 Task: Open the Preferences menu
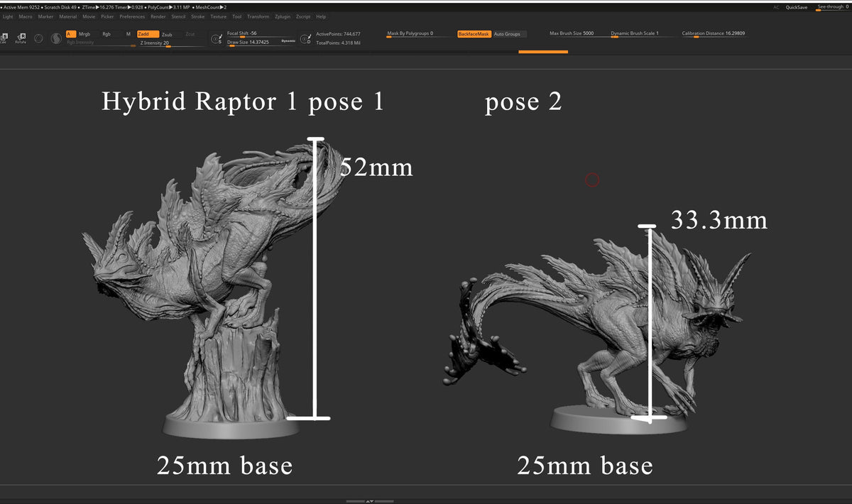pyautogui.click(x=132, y=16)
